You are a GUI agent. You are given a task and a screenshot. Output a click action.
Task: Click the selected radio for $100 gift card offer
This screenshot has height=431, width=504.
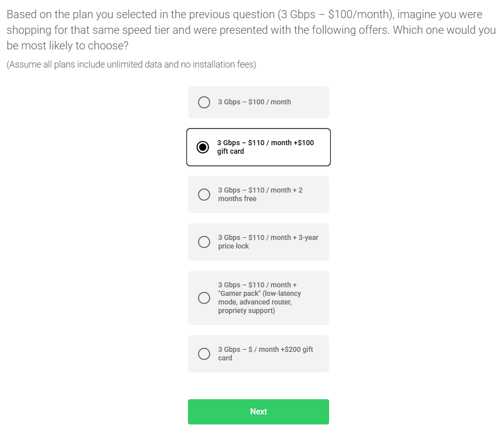point(203,147)
